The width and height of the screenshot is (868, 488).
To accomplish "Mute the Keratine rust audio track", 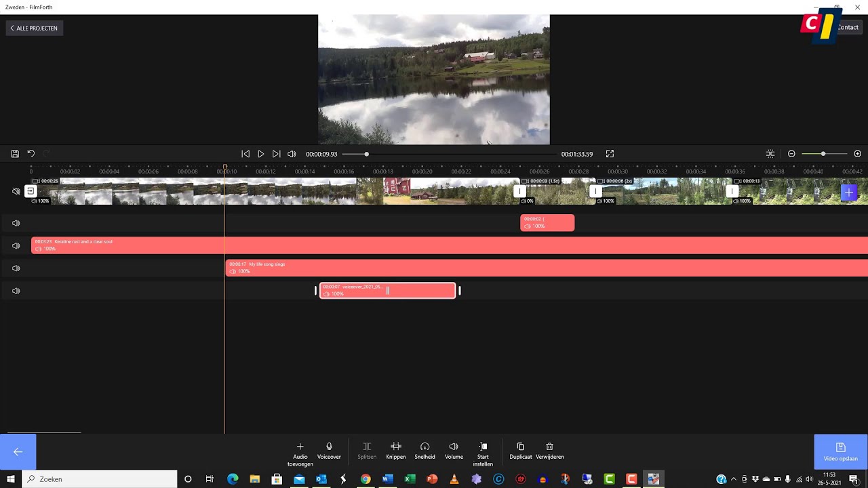I will coord(16,245).
